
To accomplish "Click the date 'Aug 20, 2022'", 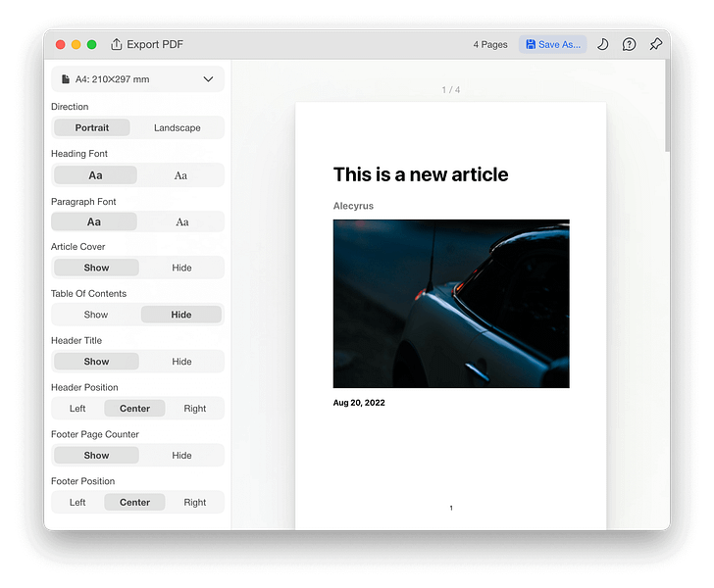I will coord(359,403).
